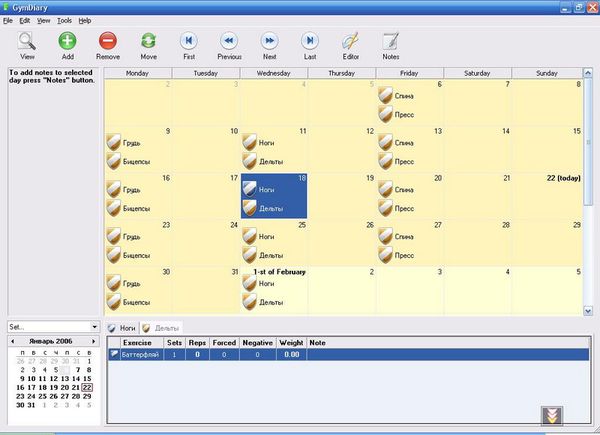
Task: Open the Tools menu
Action: click(64, 20)
